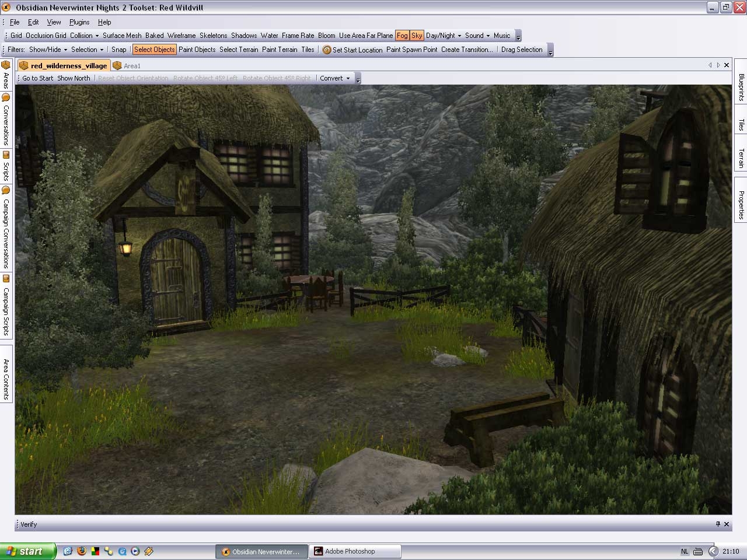Open the Blueprints side panel tab
Viewport: 747px width, 560px height.
[x=741, y=87]
